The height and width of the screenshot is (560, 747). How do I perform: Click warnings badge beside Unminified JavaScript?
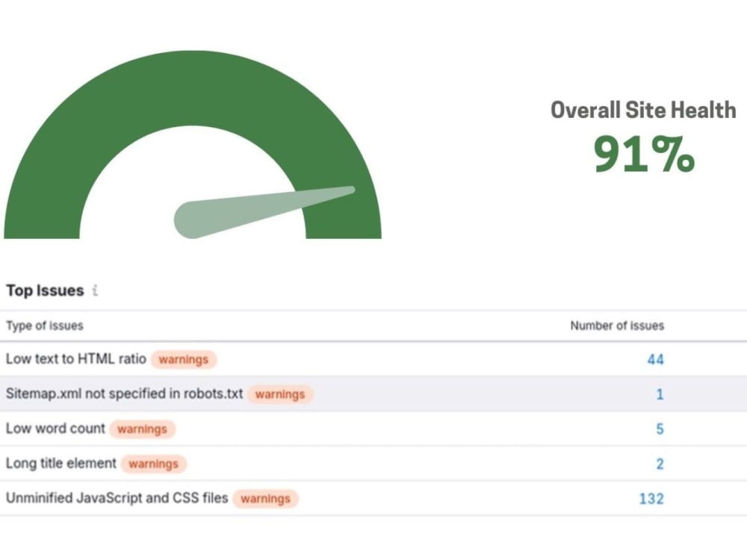click(265, 499)
